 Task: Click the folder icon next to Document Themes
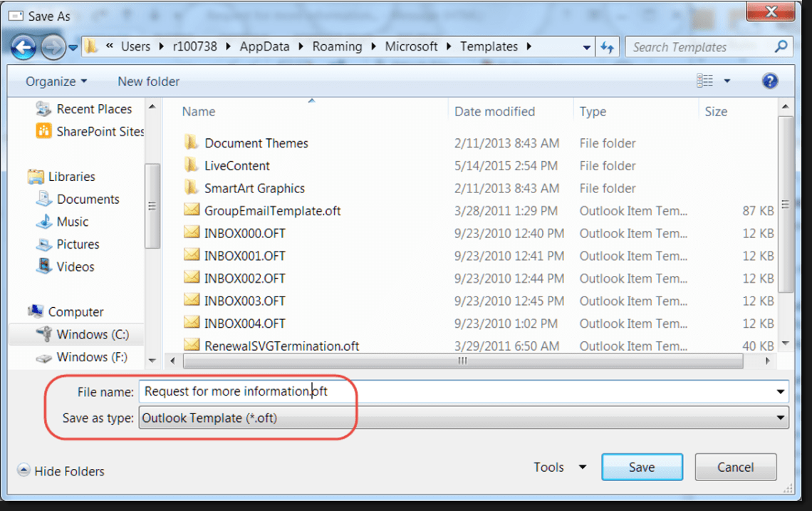[x=191, y=143]
